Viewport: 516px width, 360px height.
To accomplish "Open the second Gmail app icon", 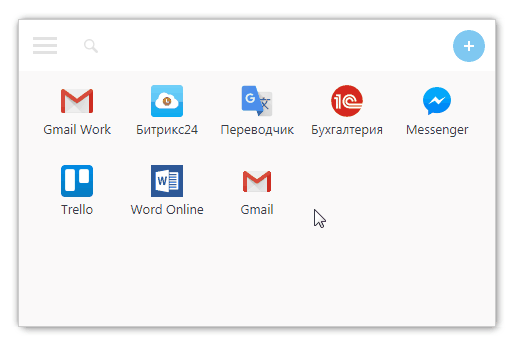I will point(257,182).
